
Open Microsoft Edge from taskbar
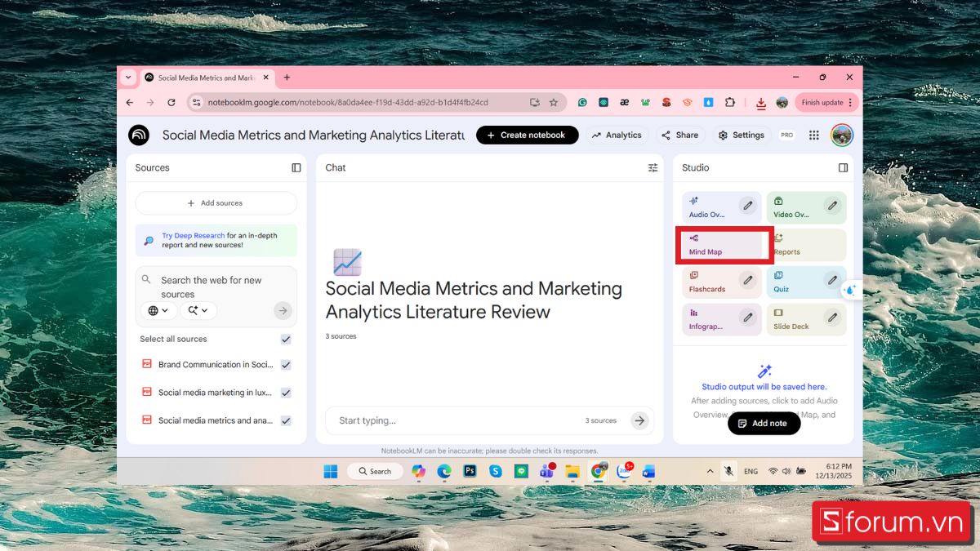(x=444, y=471)
